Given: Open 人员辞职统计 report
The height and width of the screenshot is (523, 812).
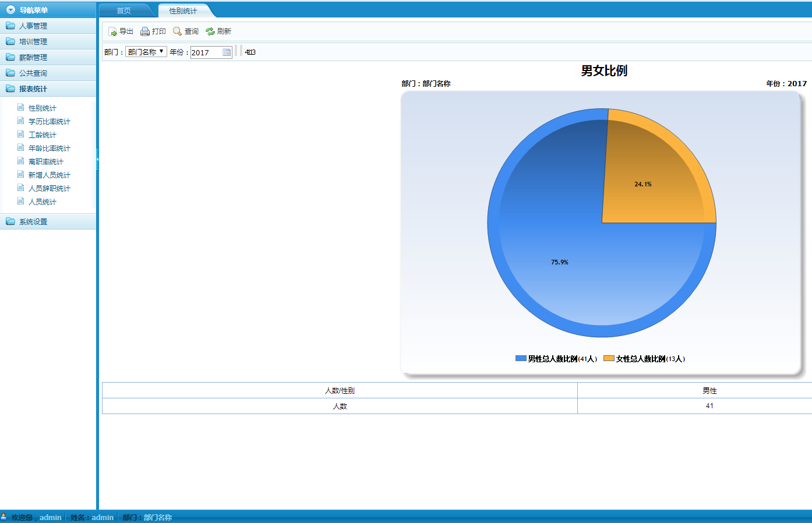Looking at the screenshot, I should 50,189.
